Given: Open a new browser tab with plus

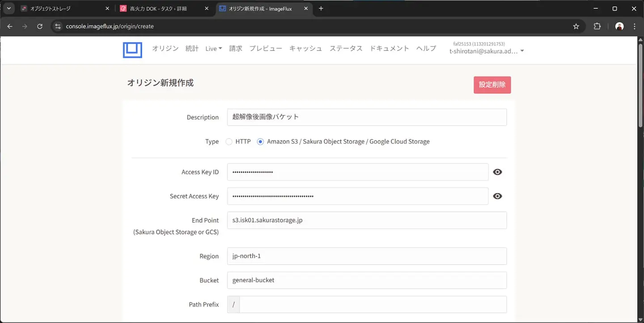Looking at the screenshot, I should click(321, 8).
